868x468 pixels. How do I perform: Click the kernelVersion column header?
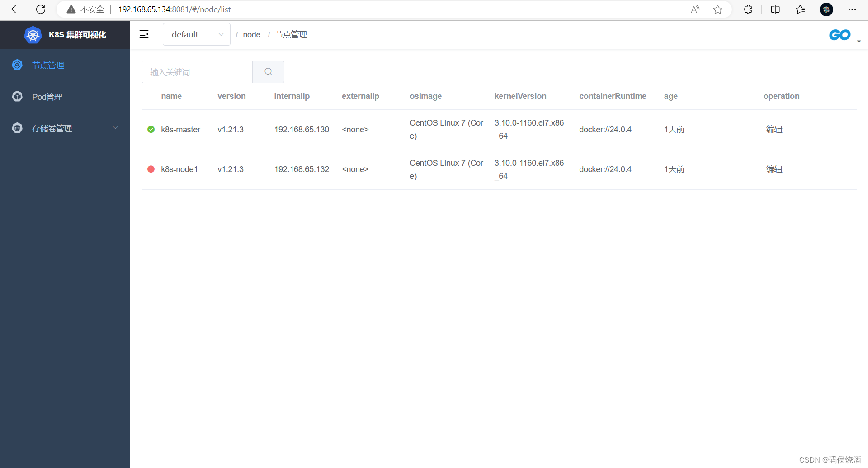pos(520,96)
